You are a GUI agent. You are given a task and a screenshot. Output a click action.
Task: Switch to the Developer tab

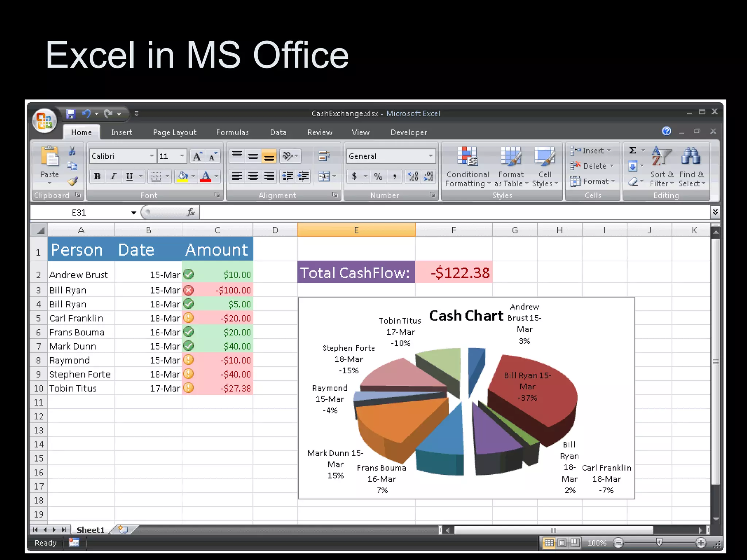(409, 132)
